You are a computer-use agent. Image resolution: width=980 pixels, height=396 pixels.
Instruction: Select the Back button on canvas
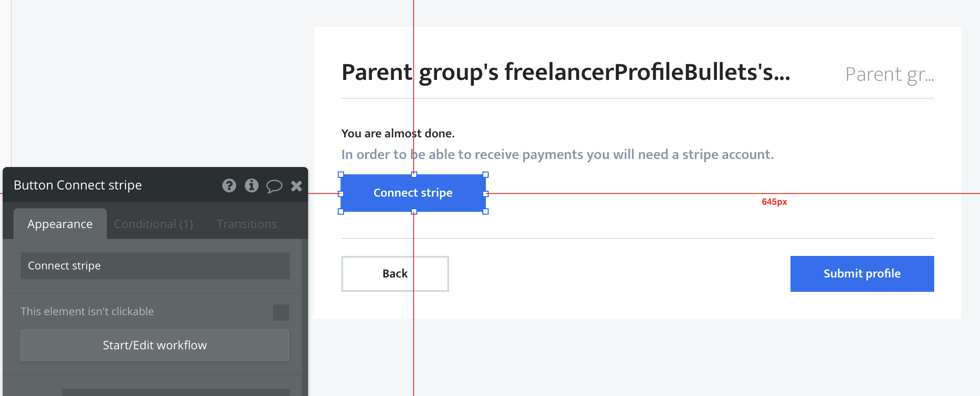pos(395,274)
